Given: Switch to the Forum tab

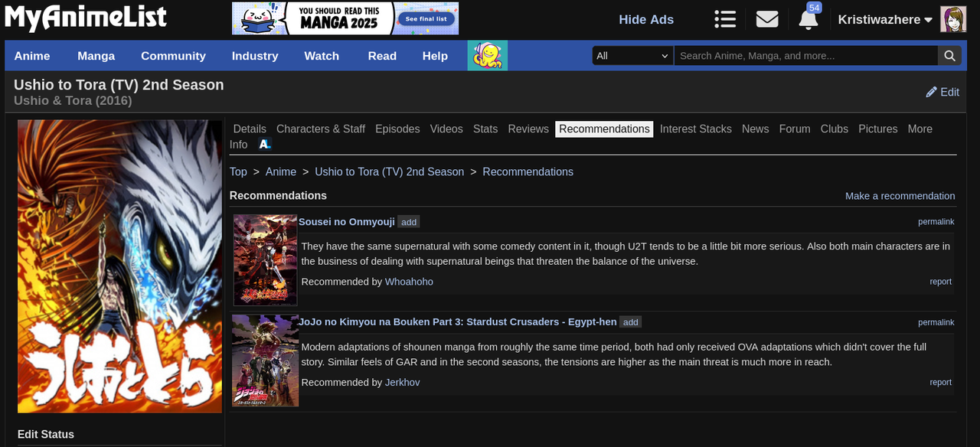Looking at the screenshot, I should [795, 129].
